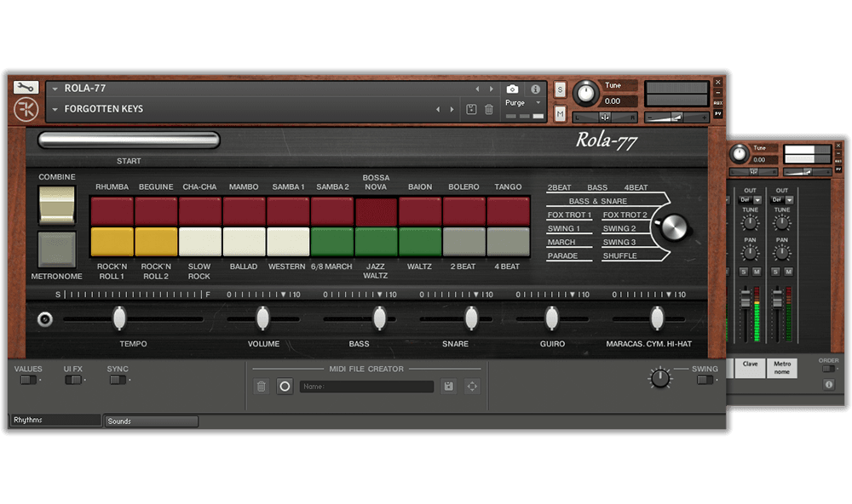Screen dimensions: 852x504
Task: Click the PV button in front window
Action: point(717,113)
